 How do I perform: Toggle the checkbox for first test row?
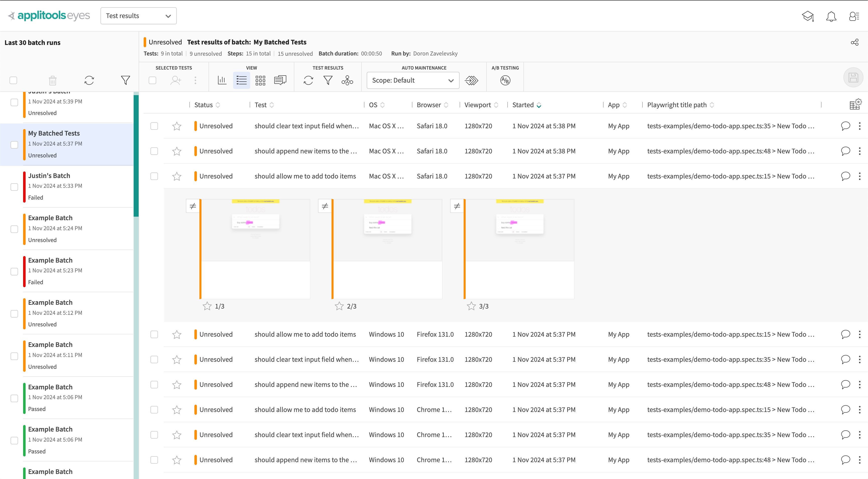(155, 126)
